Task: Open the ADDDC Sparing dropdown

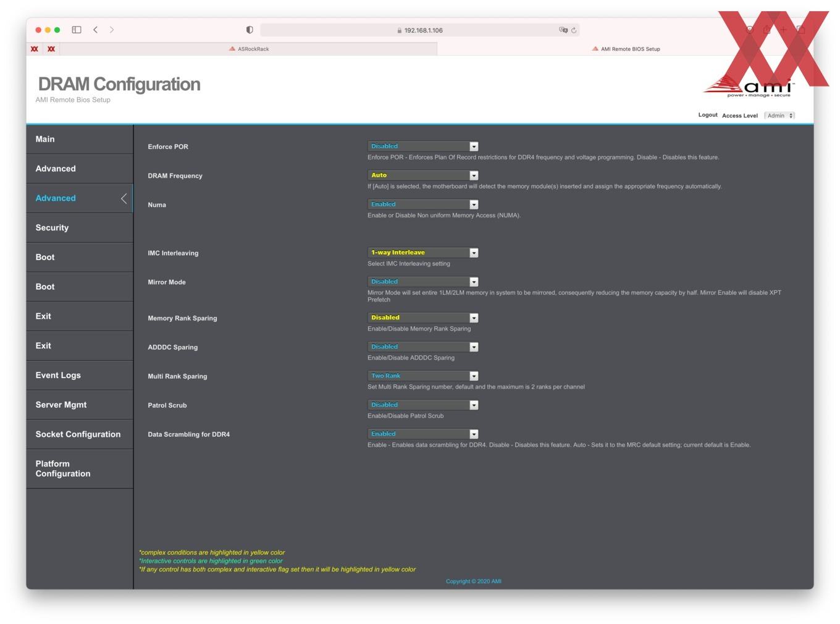Action: 423,347
